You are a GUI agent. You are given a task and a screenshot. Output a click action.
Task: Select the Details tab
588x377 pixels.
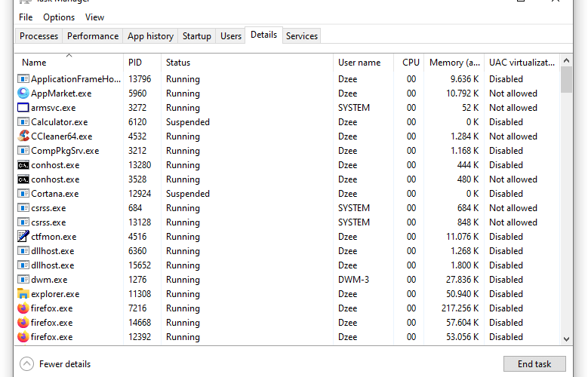pos(263,35)
